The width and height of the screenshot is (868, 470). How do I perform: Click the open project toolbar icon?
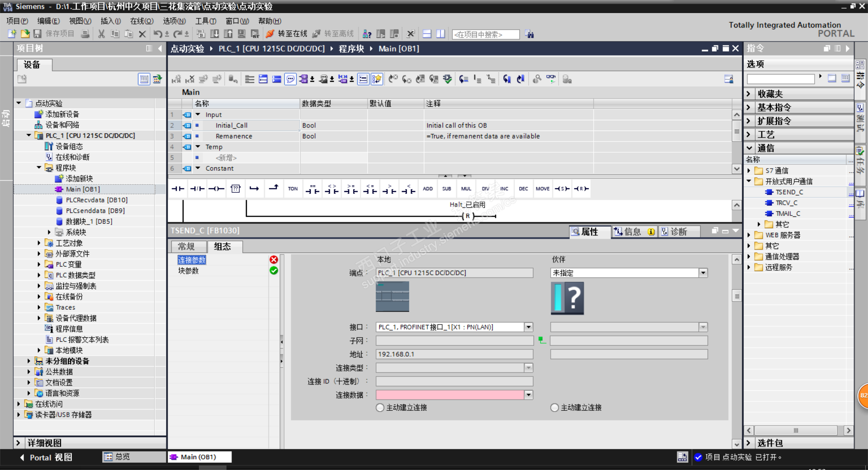tap(25, 34)
